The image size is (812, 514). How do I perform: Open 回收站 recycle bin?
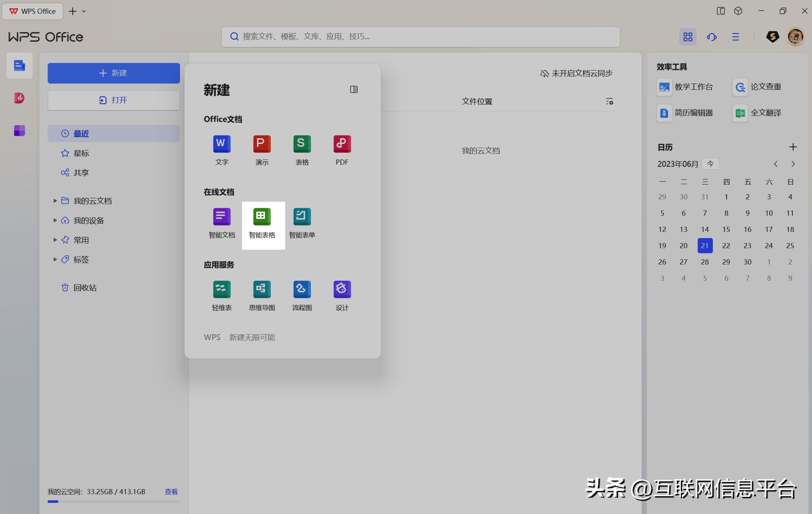click(x=85, y=288)
